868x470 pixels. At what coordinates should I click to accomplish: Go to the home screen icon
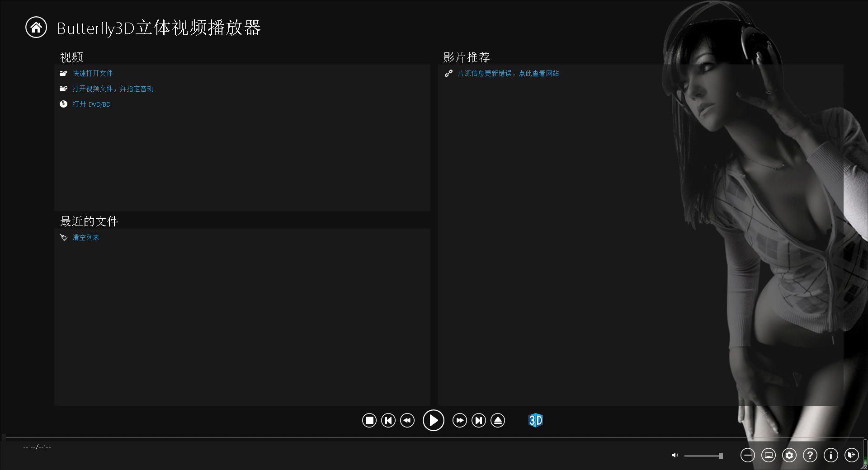click(x=36, y=28)
